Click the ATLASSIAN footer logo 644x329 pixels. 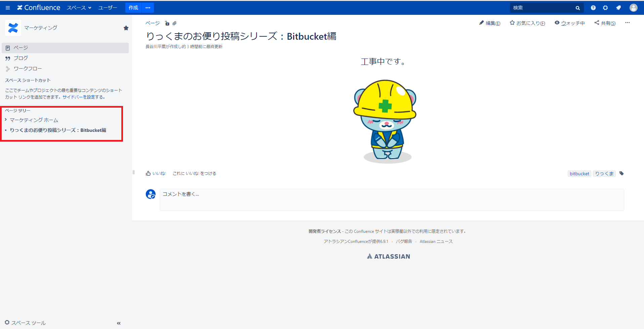(388, 256)
